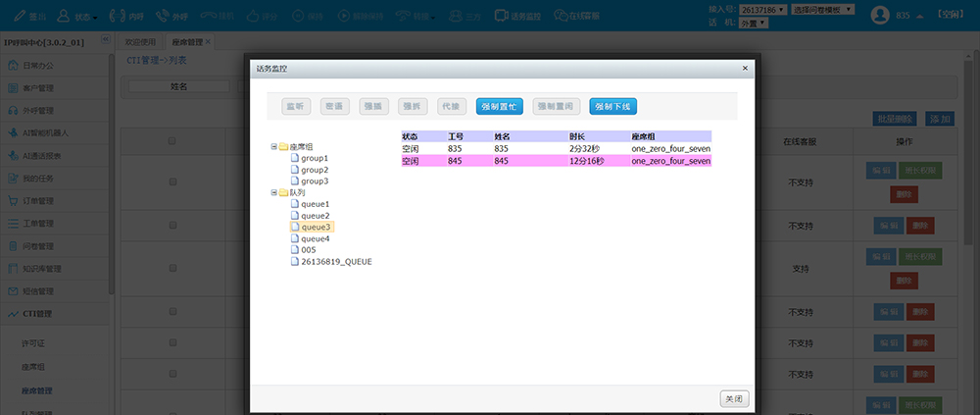
Task: Click the left sidebar vertical scrollbar
Action: 112,176
